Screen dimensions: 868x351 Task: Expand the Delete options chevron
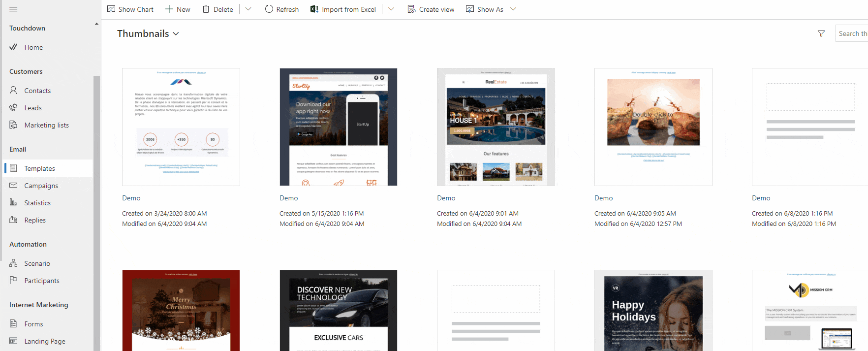coord(248,9)
